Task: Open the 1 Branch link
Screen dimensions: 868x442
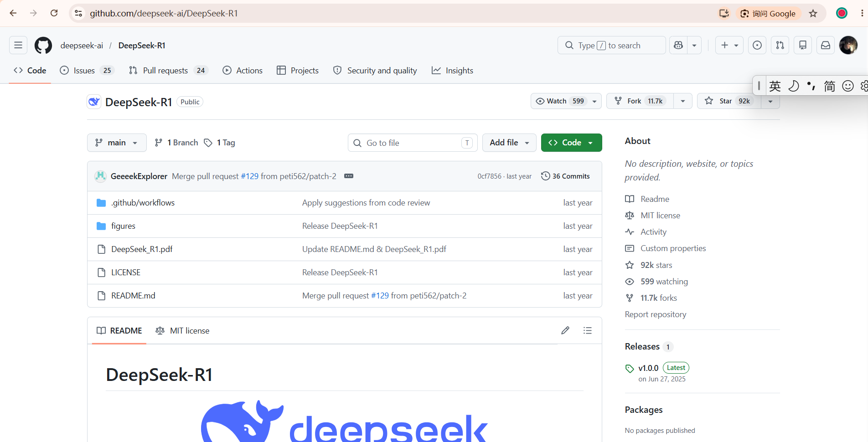Action: 176,143
